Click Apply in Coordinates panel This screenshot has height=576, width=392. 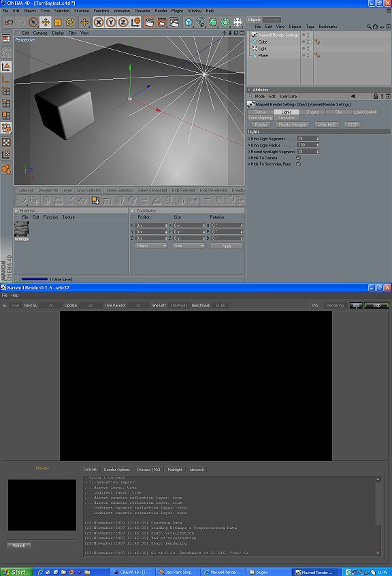click(x=227, y=246)
